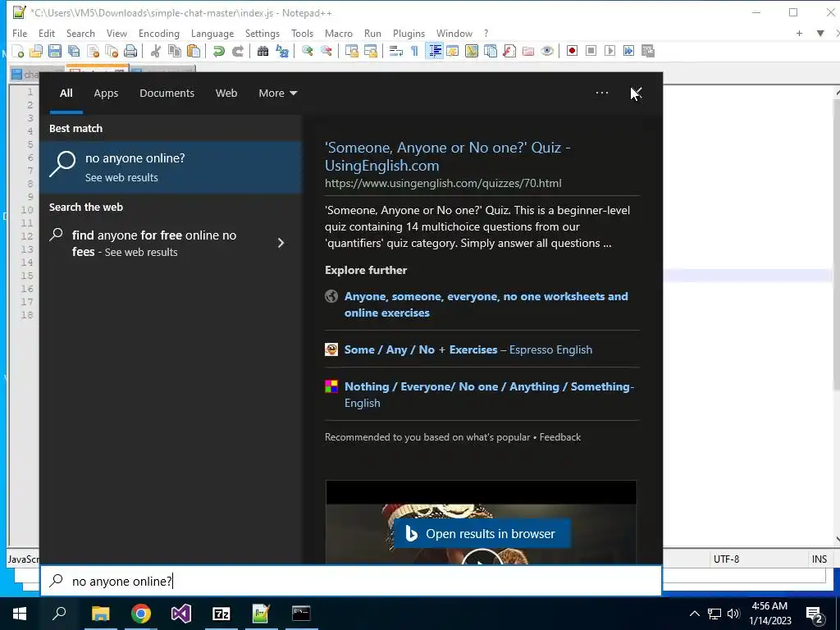Open 'Anyone, someone, everyone' worksheets link

click(486, 304)
